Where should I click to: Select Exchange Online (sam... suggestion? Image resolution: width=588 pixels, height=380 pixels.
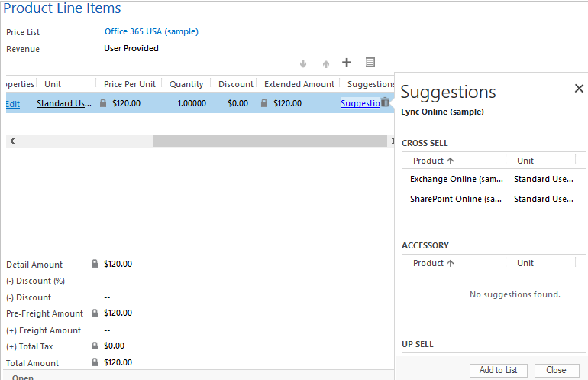click(457, 179)
